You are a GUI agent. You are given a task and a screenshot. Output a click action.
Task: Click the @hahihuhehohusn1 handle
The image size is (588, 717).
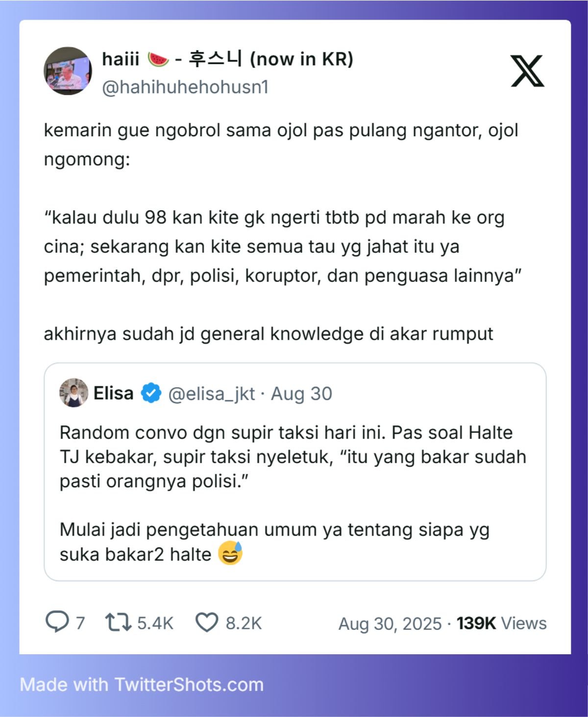click(x=185, y=87)
